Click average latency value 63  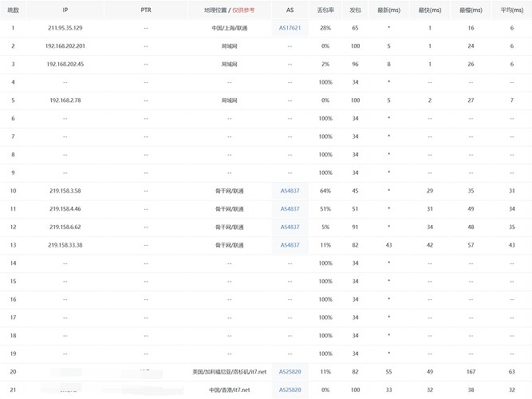point(512,372)
